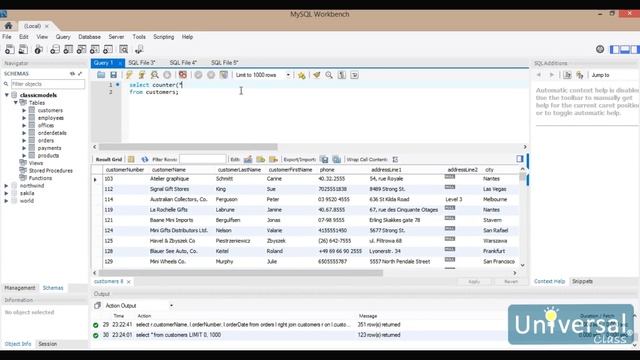Close the customers 8 result tab
This screenshot has height=360, width=640.
pyautogui.click(x=129, y=282)
